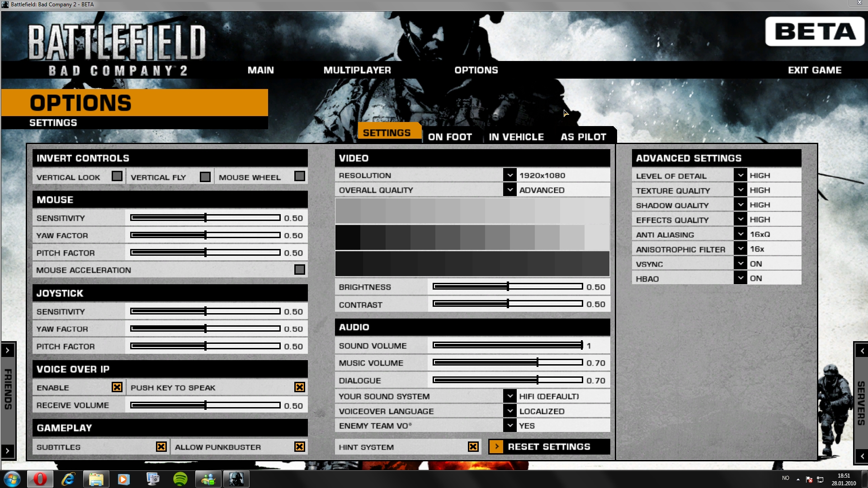Open the Overall Quality dropdown
Image resolution: width=868 pixels, height=488 pixels.
[510, 190]
